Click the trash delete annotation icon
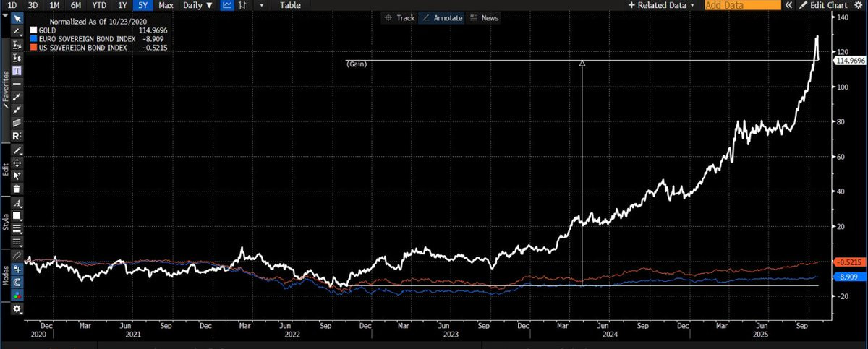868x349 pixels. coord(17,189)
